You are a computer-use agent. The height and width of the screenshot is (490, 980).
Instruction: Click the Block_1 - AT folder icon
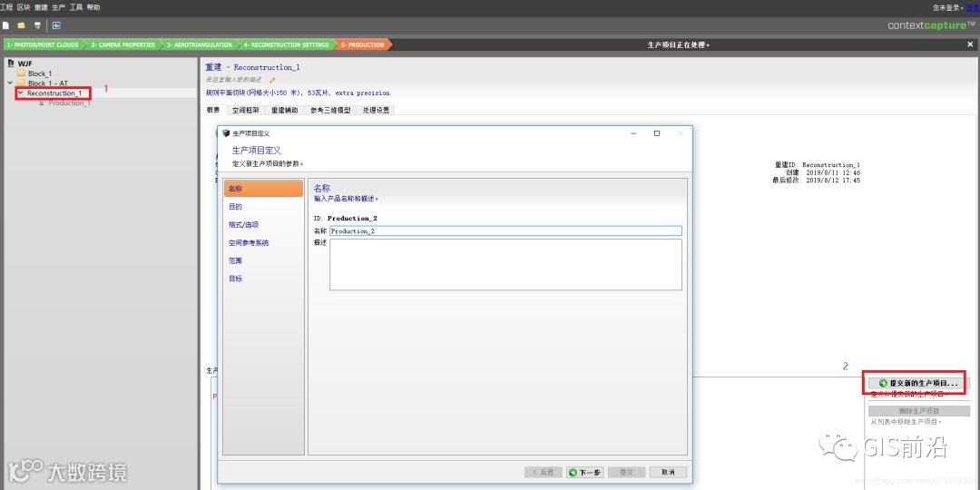[x=21, y=83]
